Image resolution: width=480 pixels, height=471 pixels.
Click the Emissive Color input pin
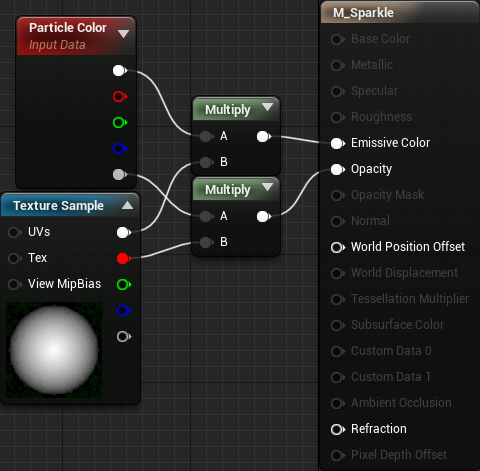pyautogui.click(x=338, y=143)
